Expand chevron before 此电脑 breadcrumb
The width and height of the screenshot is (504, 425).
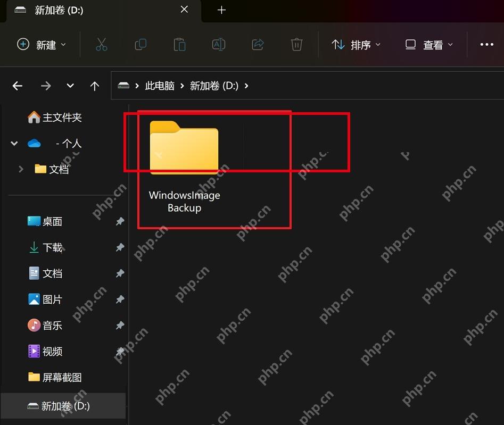tap(137, 86)
